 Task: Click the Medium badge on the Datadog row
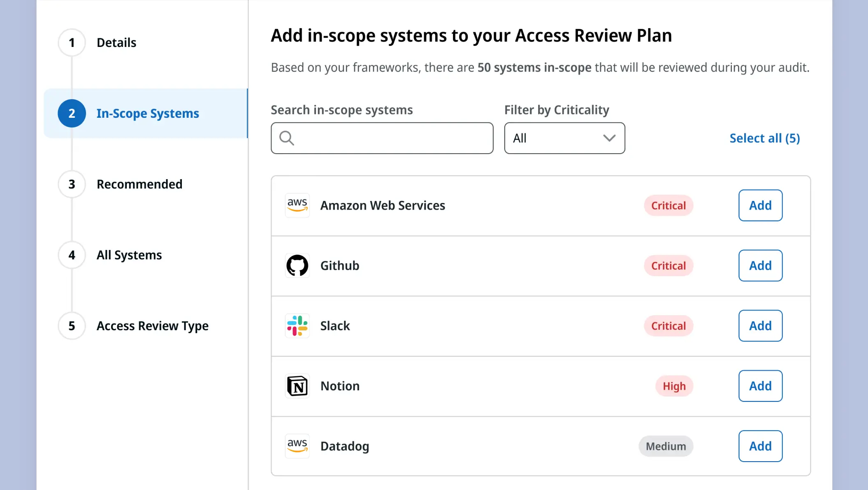(665, 446)
